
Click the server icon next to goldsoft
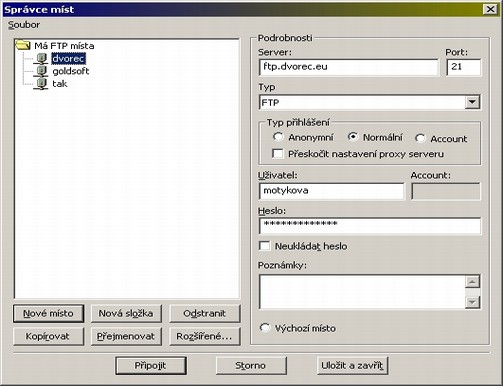41,71
